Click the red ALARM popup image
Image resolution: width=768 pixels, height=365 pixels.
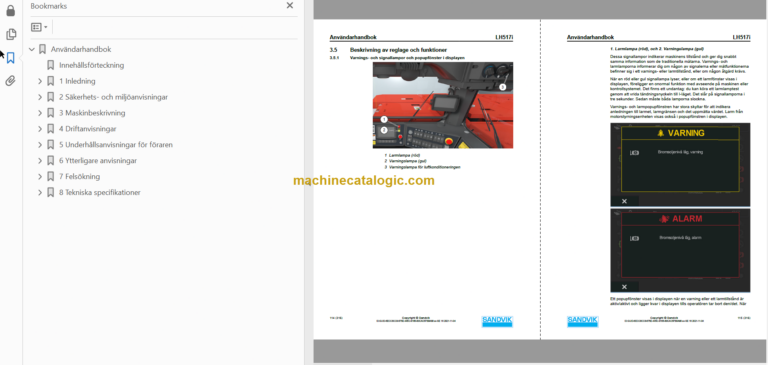(x=680, y=250)
